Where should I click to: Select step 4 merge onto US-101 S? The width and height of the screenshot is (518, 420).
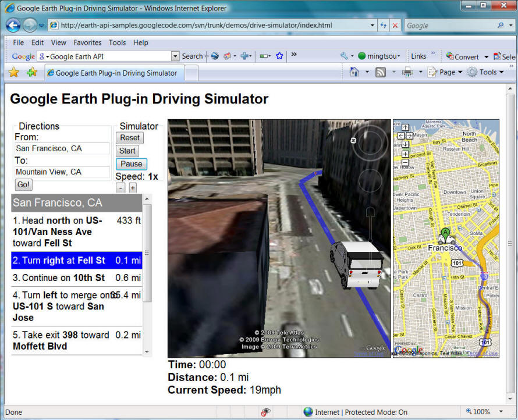pos(77,307)
